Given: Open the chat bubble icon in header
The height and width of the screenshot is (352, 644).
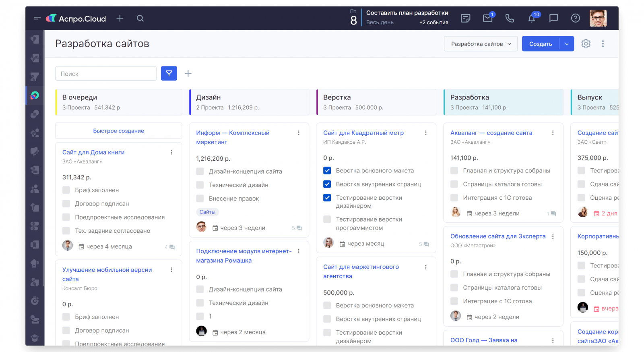Looking at the screenshot, I should (554, 18).
